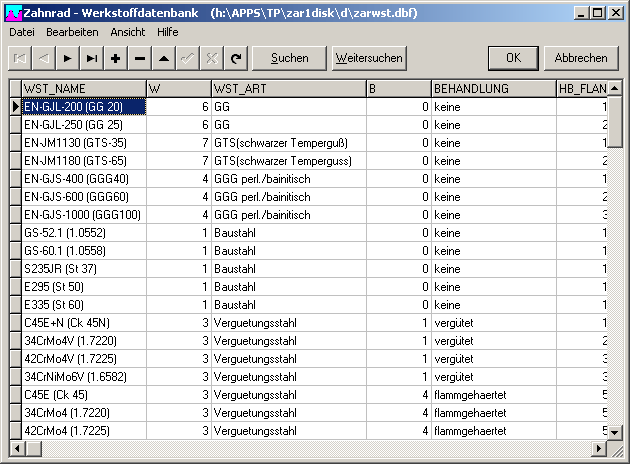Open the Bearbeiten menu

point(71,32)
